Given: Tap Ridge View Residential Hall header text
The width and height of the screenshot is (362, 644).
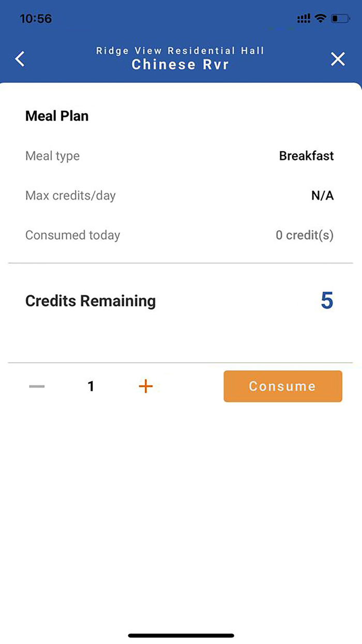Looking at the screenshot, I should tap(180, 50).
